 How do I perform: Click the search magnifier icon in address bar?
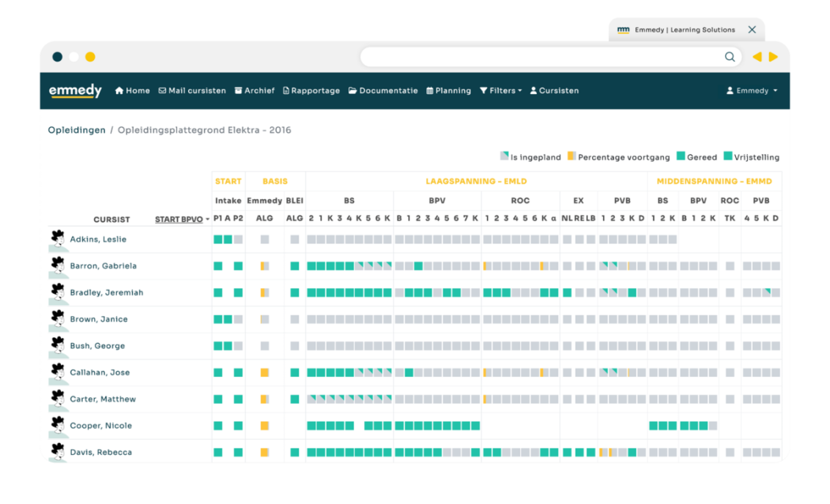730,57
